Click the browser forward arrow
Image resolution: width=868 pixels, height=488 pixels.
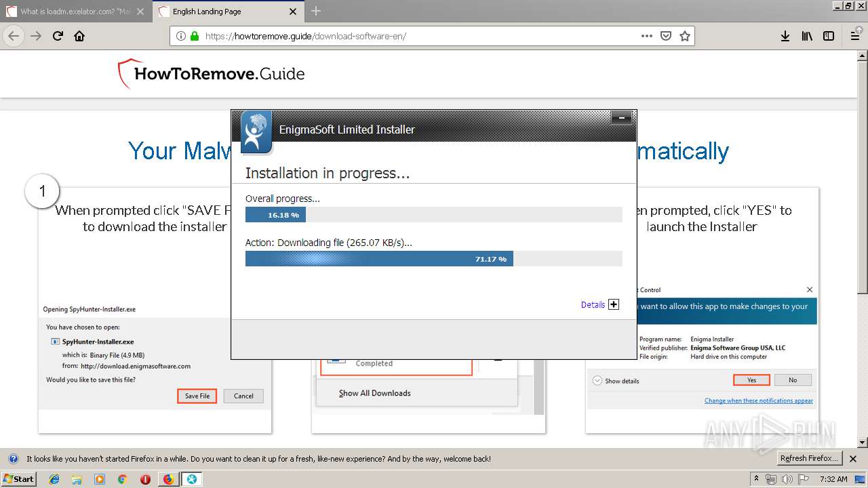click(36, 36)
